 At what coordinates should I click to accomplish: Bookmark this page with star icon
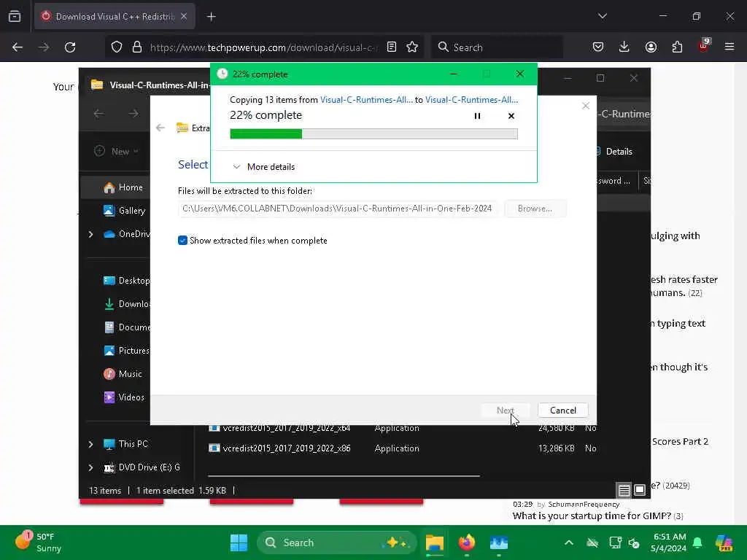coord(412,47)
